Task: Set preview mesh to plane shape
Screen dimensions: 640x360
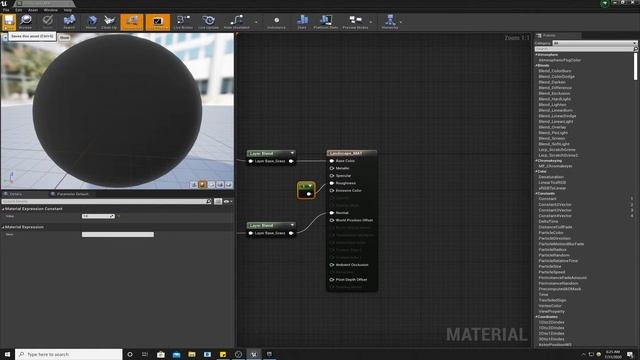Action: pos(211,185)
